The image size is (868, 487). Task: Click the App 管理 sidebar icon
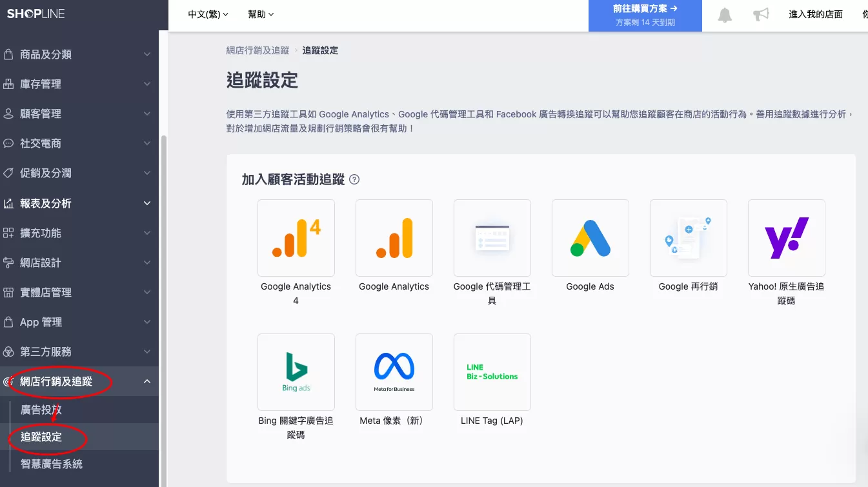(8, 322)
